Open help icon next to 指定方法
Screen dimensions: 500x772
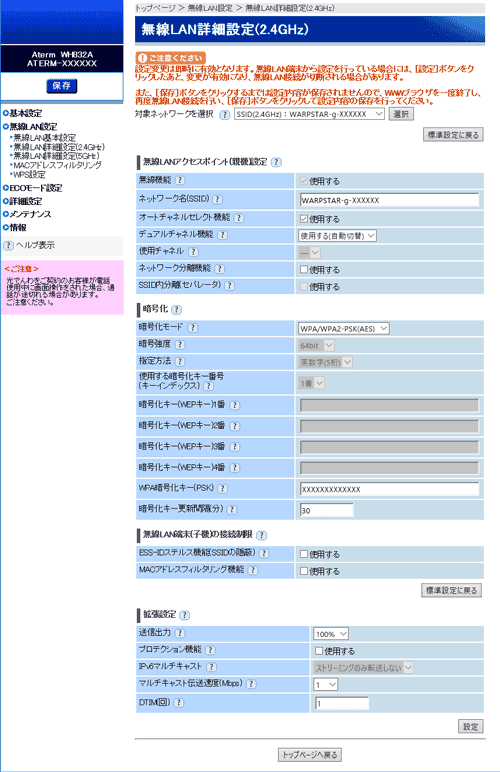180,361
